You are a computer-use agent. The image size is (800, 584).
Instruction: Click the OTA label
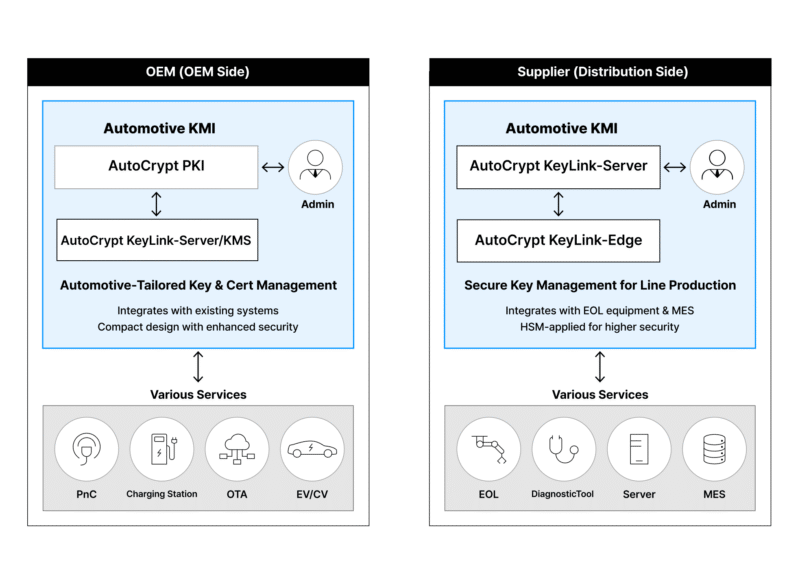(237, 494)
